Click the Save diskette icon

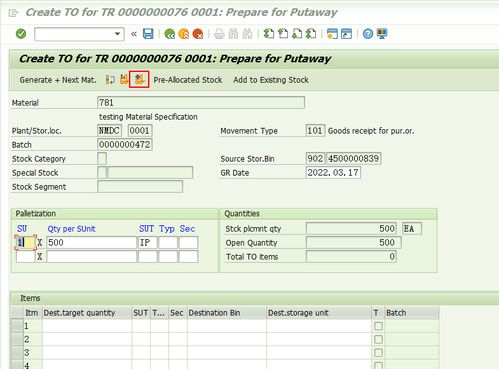pyautogui.click(x=148, y=34)
